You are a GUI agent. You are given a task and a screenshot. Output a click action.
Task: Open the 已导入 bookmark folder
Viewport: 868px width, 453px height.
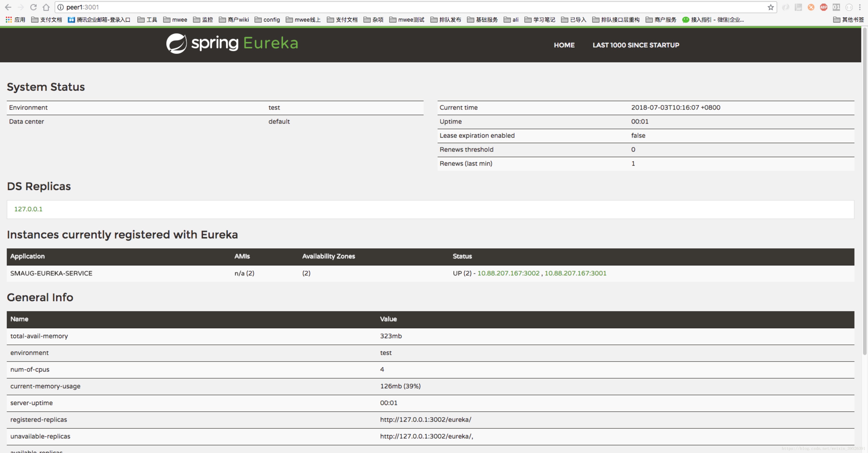(574, 19)
